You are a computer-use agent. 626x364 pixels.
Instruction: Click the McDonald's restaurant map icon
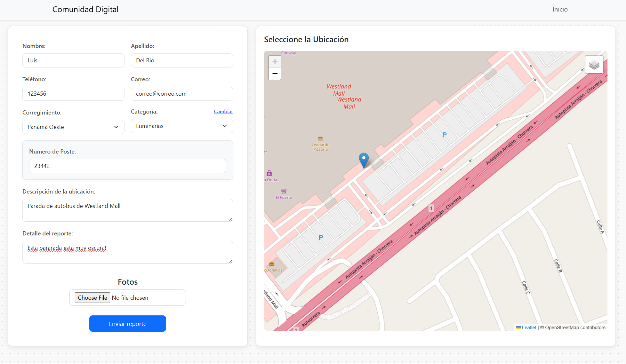click(272, 264)
